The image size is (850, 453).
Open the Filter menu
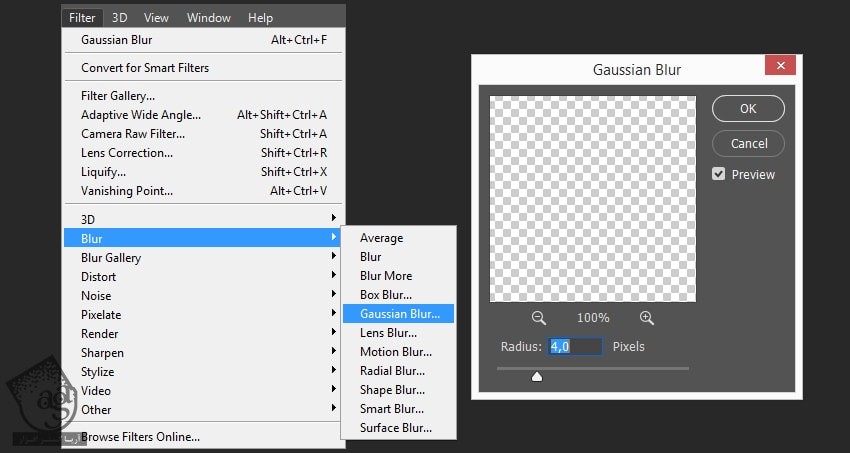(82, 17)
